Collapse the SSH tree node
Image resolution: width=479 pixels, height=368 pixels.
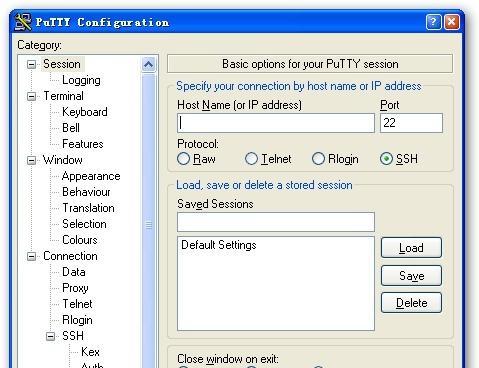(50, 336)
